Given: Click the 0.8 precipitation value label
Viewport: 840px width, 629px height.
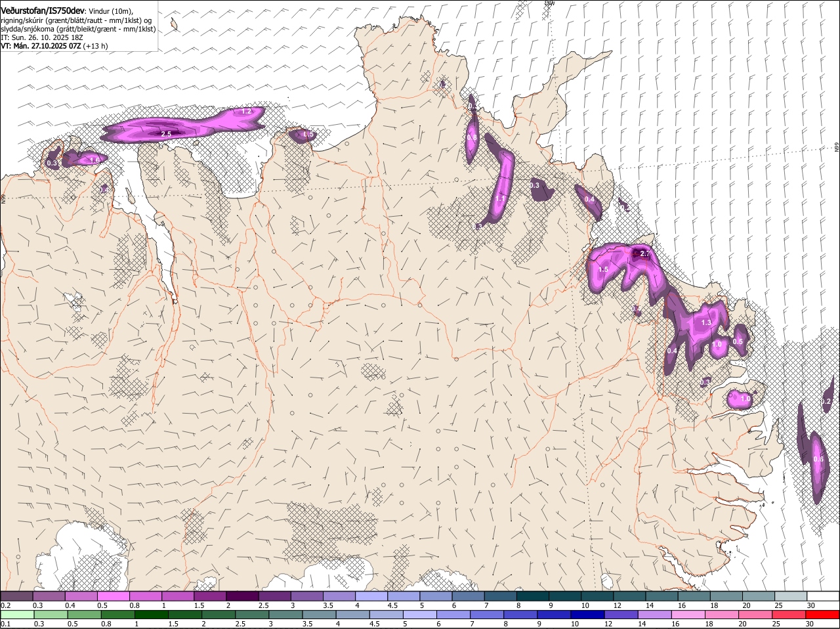Looking at the screenshot, I should [x=471, y=137].
